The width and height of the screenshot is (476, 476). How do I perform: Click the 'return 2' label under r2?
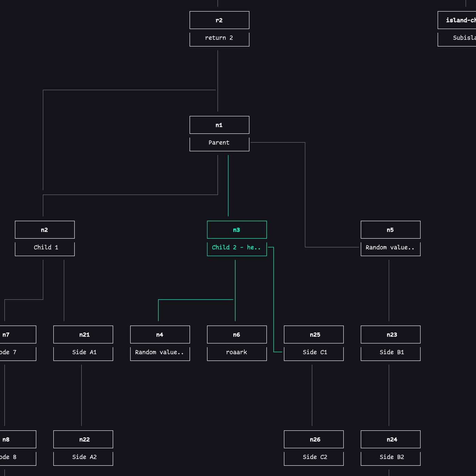point(219,38)
